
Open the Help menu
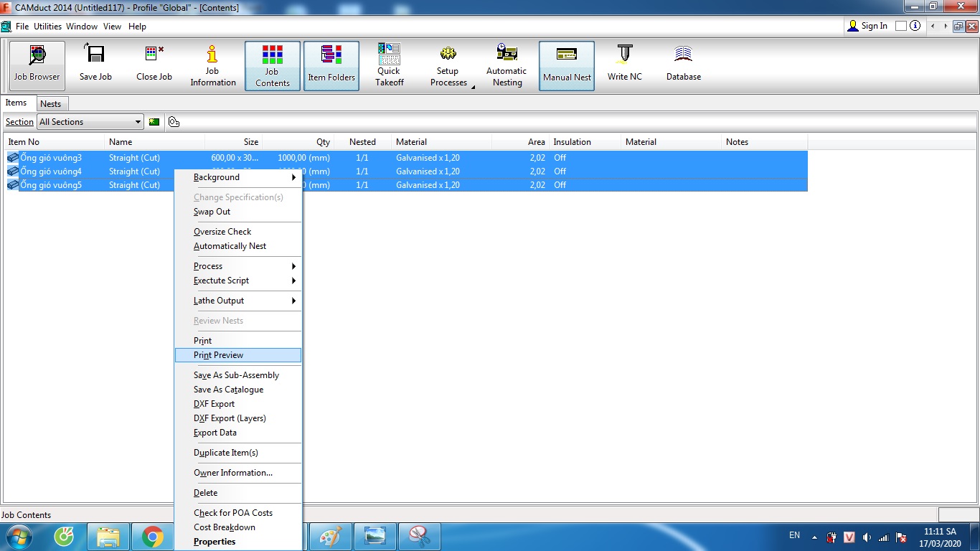137,27
